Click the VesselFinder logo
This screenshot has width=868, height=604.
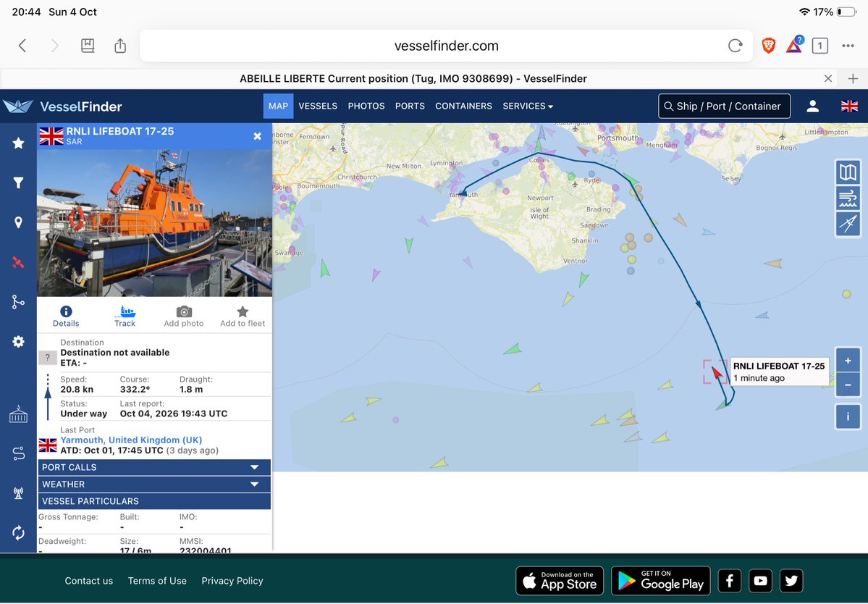click(x=62, y=106)
